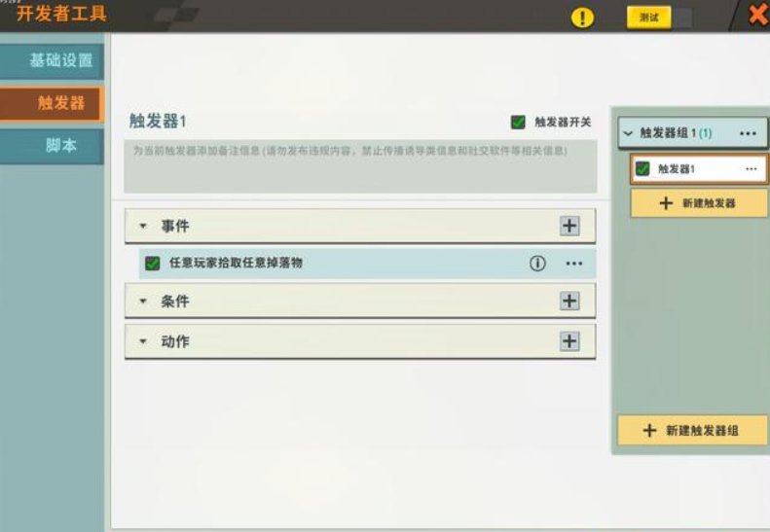Screen dimensions: 770x532
Task: Open three-dot menu for 触发器1 item
Action: pyautogui.click(x=751, y=169)
